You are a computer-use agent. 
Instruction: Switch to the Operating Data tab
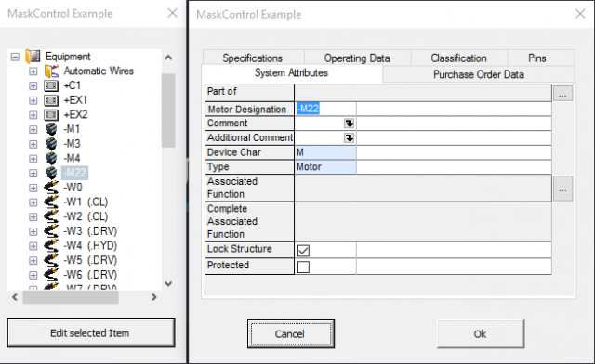pos(357,58)
